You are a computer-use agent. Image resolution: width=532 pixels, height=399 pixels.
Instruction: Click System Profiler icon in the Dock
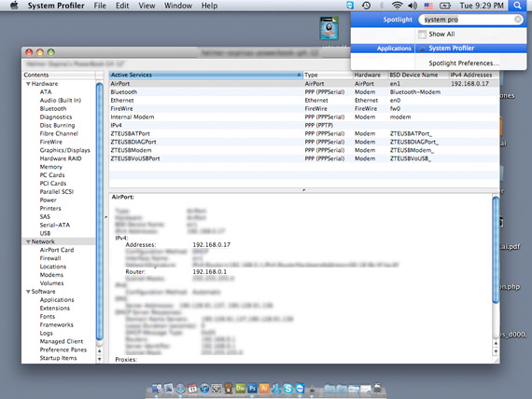312,389
